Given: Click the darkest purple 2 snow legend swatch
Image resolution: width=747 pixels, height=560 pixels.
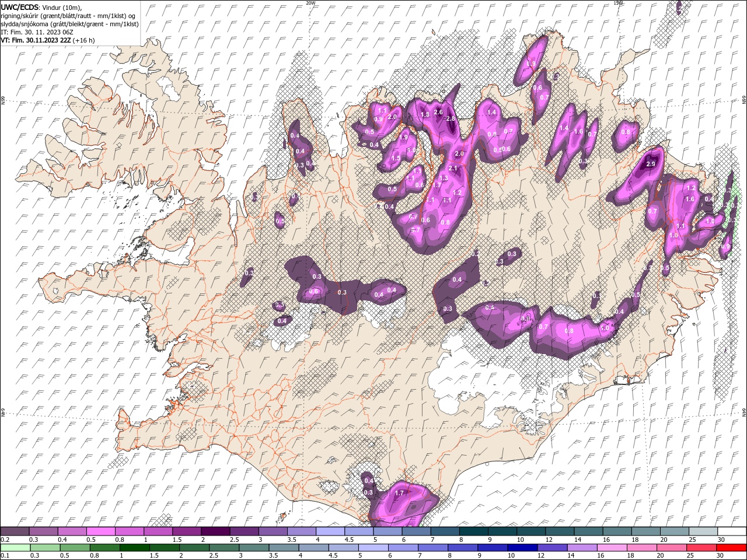Looking at the screenshot, I should tap(215, 531).
